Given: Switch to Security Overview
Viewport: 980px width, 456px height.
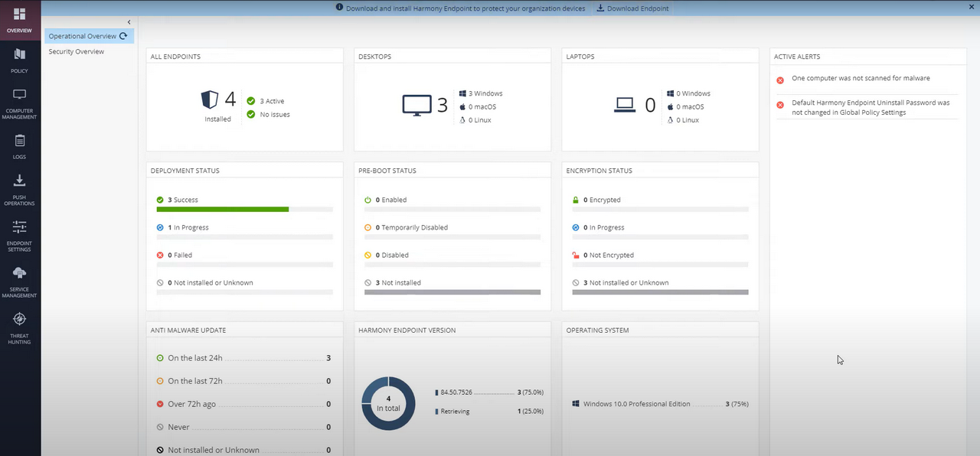Looking at the screenshot, I should click(76, 51).
